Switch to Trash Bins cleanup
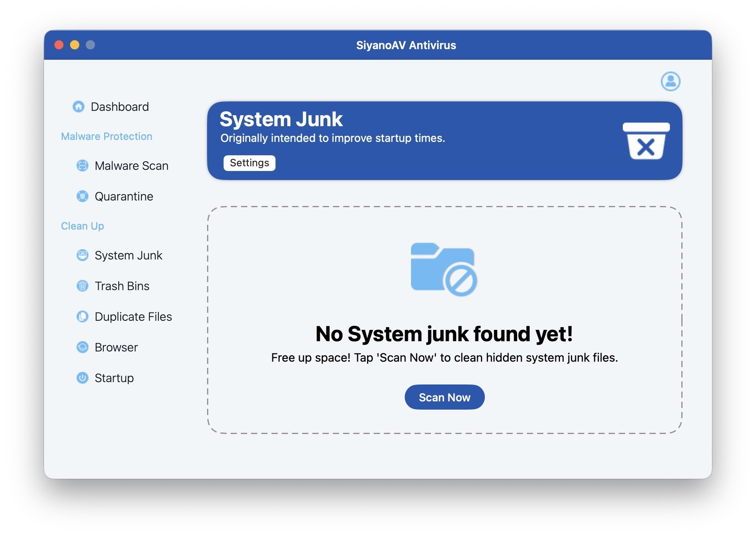The height and width of the screenshot is (537, 756). pyautogui.click(x=122, y=286)
